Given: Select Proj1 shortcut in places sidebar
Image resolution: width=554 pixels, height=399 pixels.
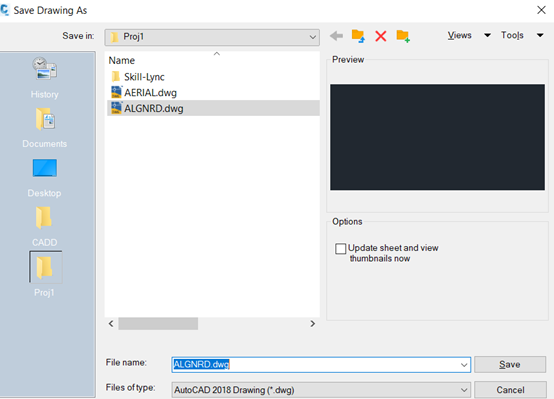Looking at the screenshot, I should tap(45, 274).
